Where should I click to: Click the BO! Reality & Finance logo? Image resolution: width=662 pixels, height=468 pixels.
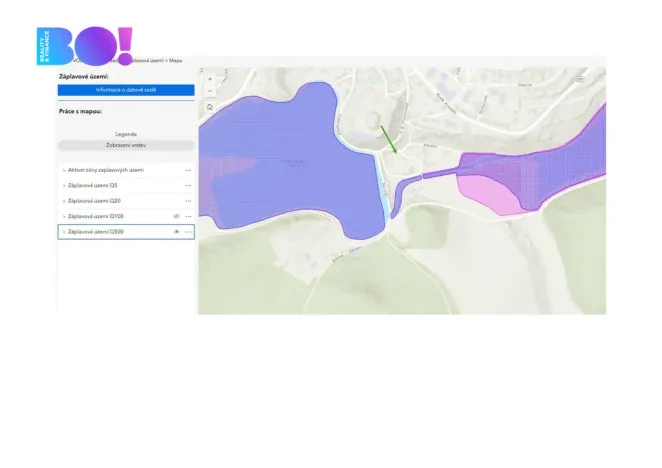pos(84,46)
